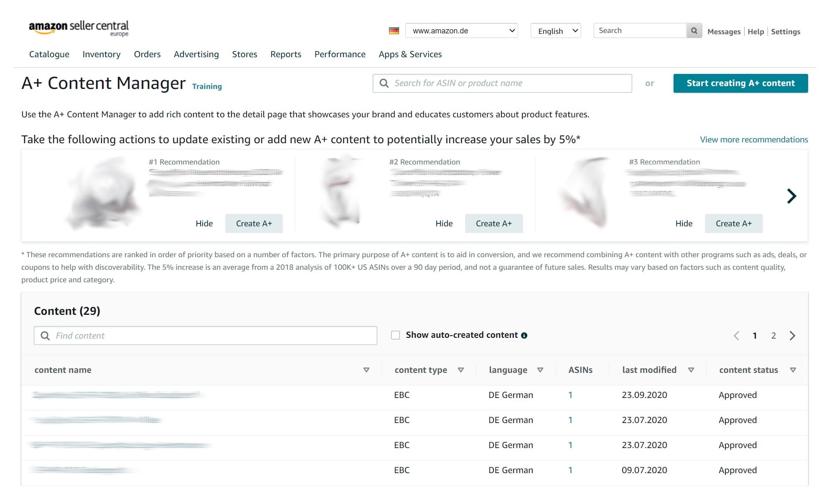The width and height of the screenshot is (829, 504).
Task: Click the Find content input field
Action: [206, 336]
